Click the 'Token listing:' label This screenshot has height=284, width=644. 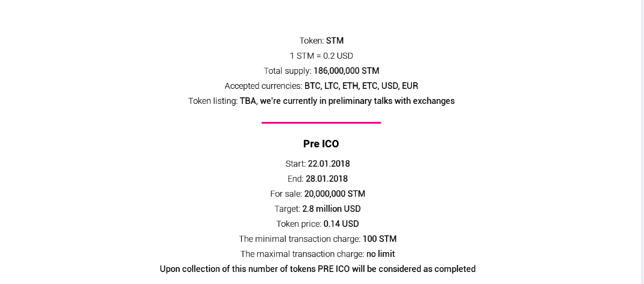click(x=213, y=101)
